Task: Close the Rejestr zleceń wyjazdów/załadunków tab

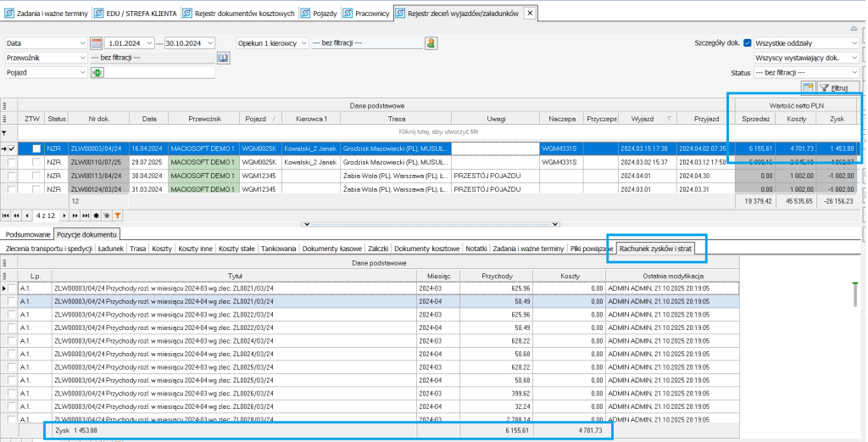Action: pos(530,14)
